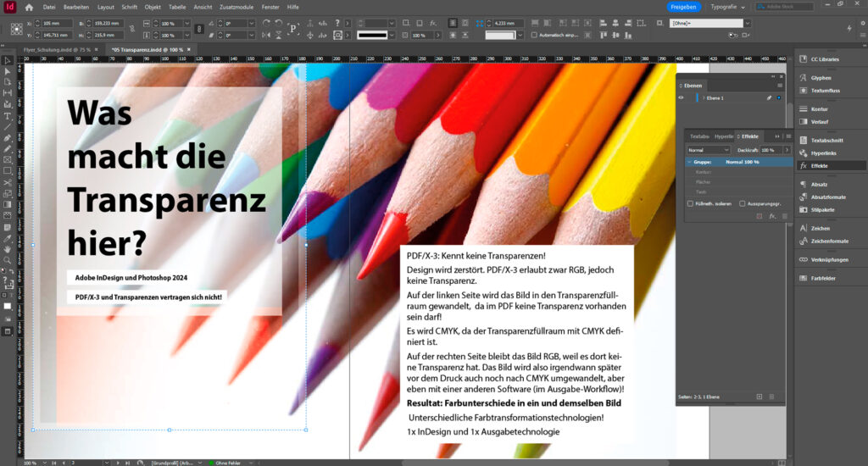Open the Bearbeiten menu

pyautogui.click(x=75, y=7)
